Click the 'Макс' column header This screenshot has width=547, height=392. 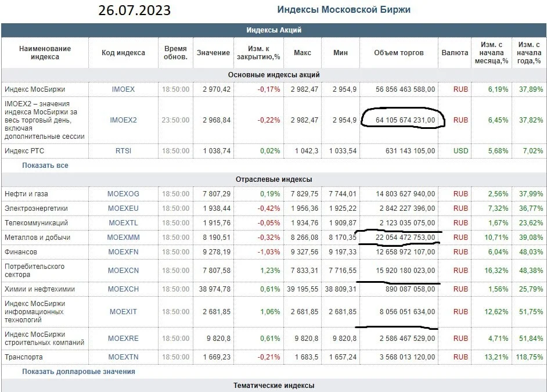click(x=303, y=53)
